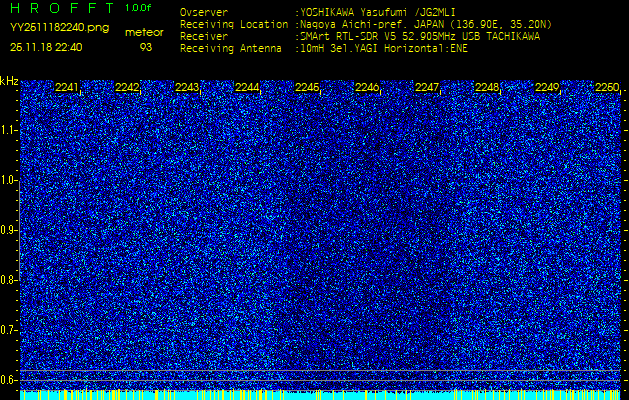Click the cyan signal-level strip at bottom
This screenshot has width=629, height=400.
[320, 395]
